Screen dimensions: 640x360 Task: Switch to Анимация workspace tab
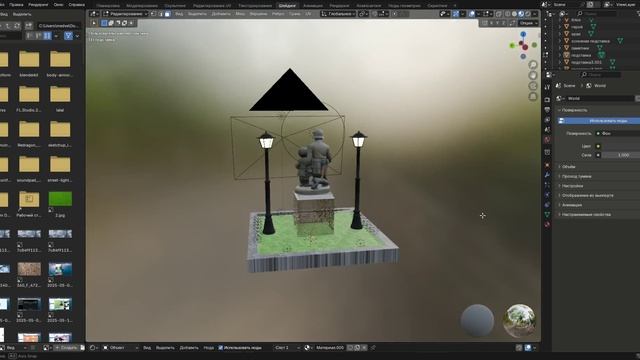click(313, 6)
